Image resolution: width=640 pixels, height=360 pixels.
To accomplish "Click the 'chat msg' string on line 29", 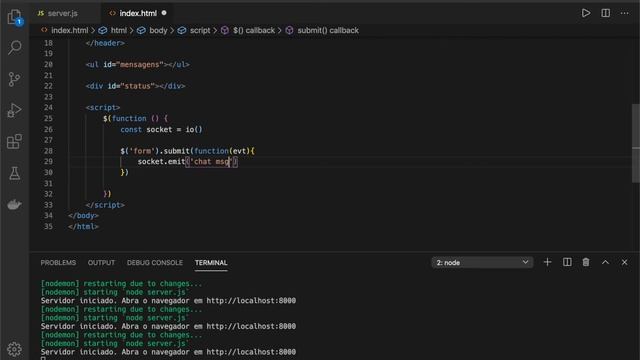I will click(211, 161).
